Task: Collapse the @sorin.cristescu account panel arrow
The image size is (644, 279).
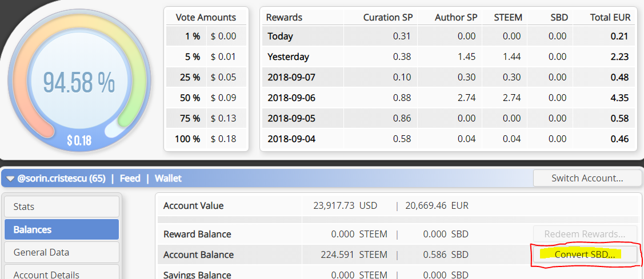Action: [10, 179]
